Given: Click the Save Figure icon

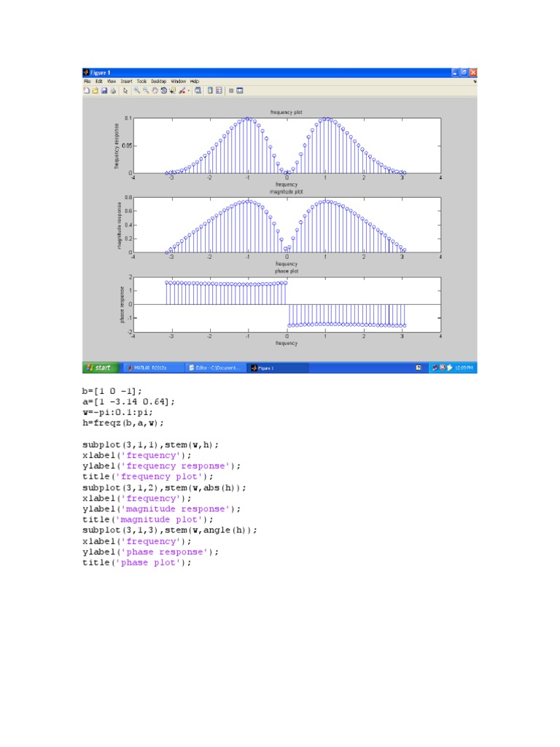Looking at the screenshot, I should click(104, 90).
